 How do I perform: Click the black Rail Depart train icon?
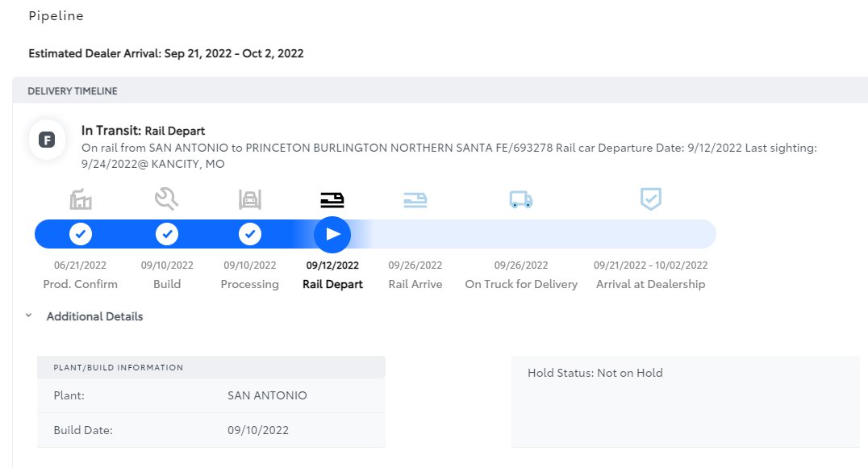coord(332,200)
